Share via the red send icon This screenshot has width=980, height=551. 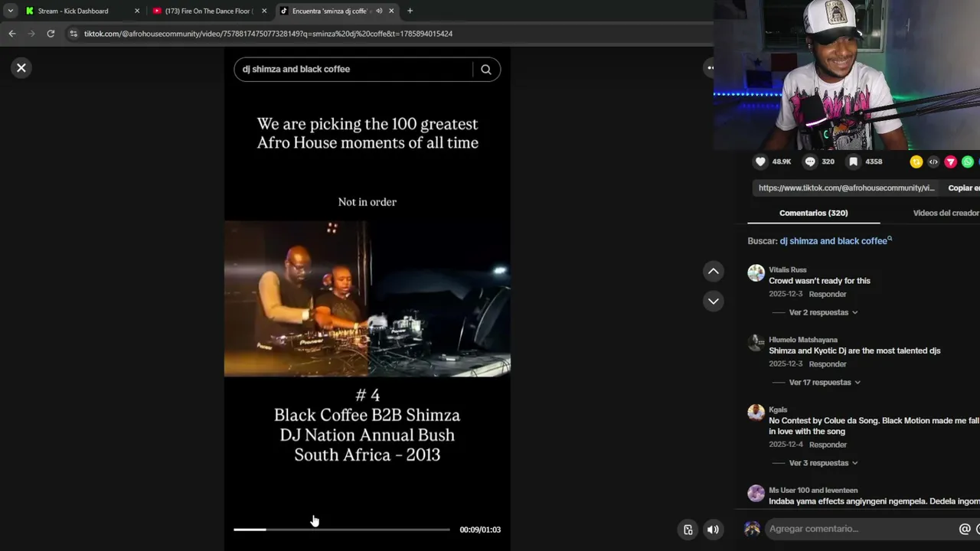(950, 161)
